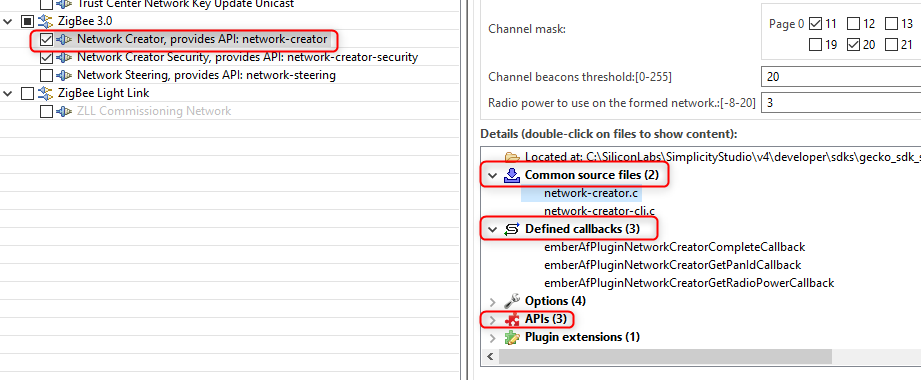Select the network-creator-cli.c file
Viewport: 921px width, 380px height.
coord(599,211)
